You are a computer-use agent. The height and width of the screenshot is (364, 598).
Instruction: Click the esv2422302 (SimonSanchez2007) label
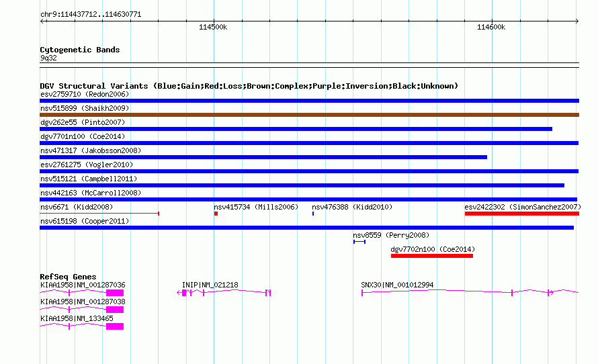(523, 207)
